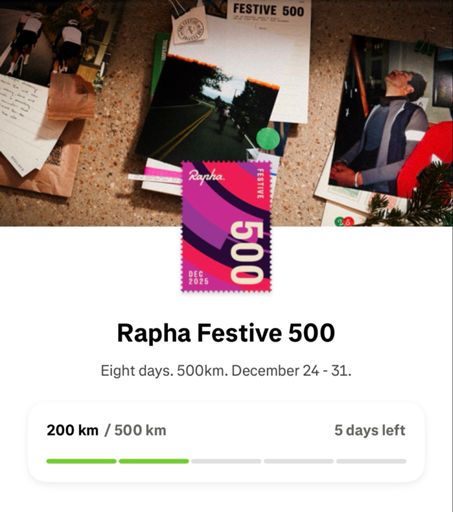
Task: Open the photo of man looking up
Action: click(x=388, y=117)
